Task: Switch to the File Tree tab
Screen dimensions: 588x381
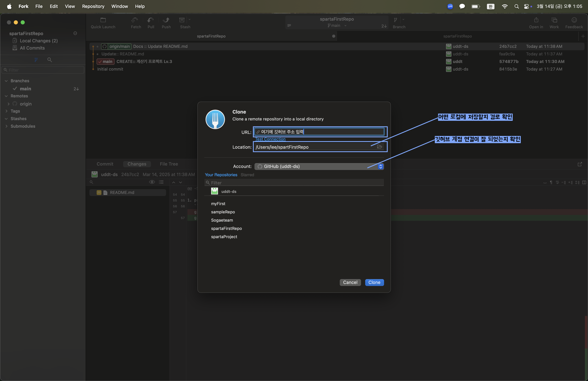Action: [x=169, y=164]
